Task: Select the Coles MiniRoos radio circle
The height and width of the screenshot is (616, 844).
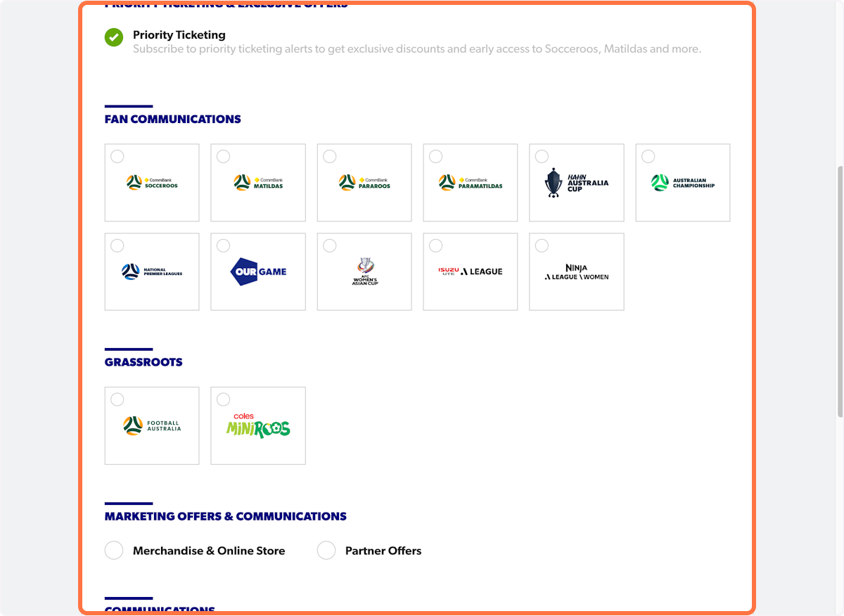Action: point(223,399)
